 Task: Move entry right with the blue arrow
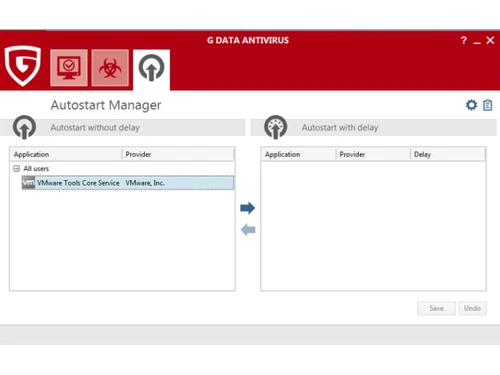pyautogui.click(x=247, y=208)
